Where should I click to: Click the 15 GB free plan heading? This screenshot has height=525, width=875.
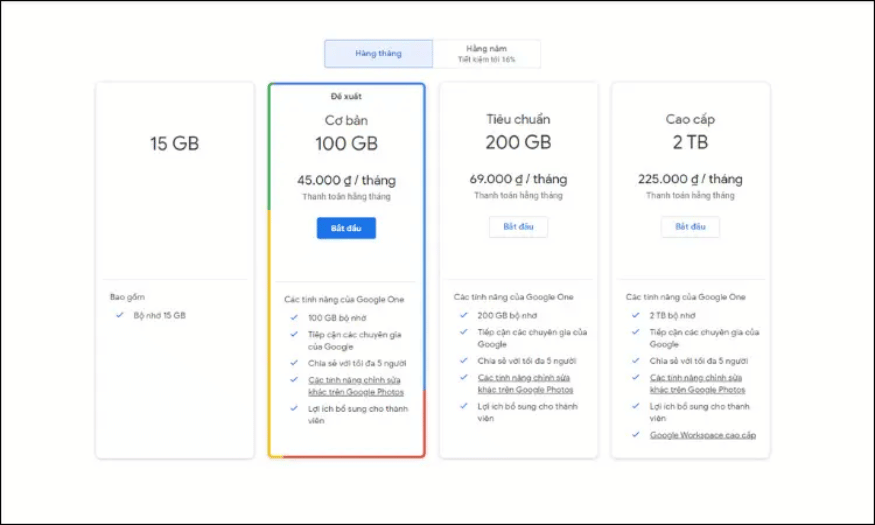click(174, 143)
